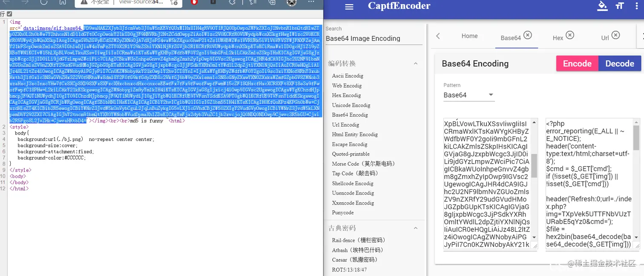Screen dimensions: 644x276
Task: Reload the browser page
Action: click(x=44, y=2)
